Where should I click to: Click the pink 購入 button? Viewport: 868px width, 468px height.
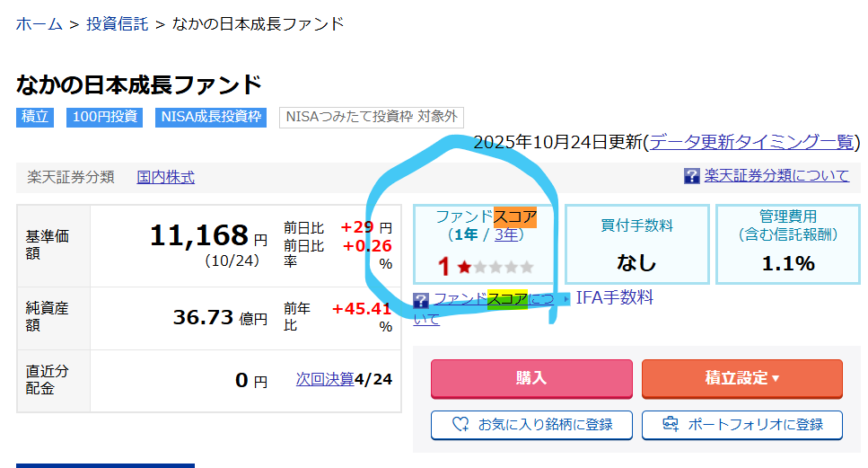(531, 378)
